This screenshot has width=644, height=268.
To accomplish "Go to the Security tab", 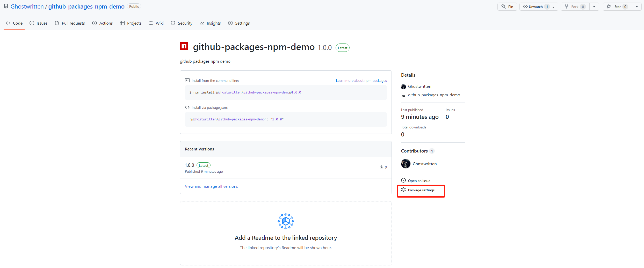I will point(182,23).
